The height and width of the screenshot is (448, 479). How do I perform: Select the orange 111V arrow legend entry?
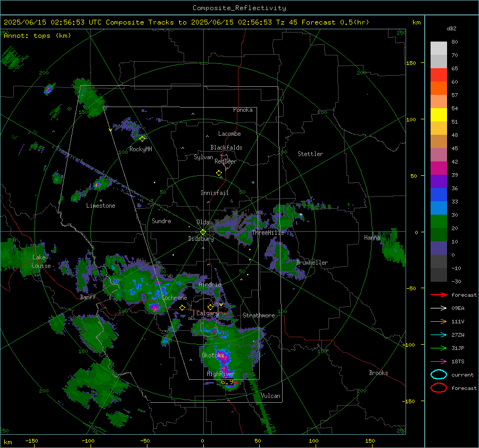pos(439,321)
